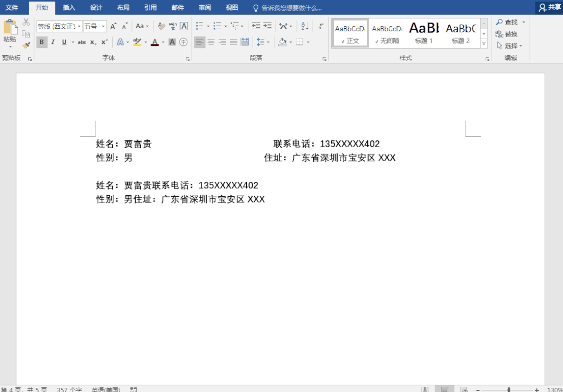Click the Sort A-Z icon

[305, 26]
